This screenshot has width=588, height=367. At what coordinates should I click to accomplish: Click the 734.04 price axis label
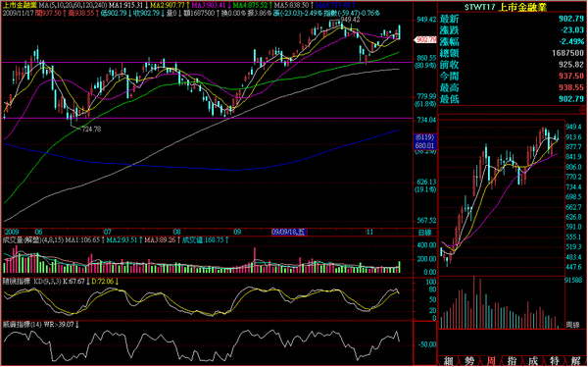426,120
